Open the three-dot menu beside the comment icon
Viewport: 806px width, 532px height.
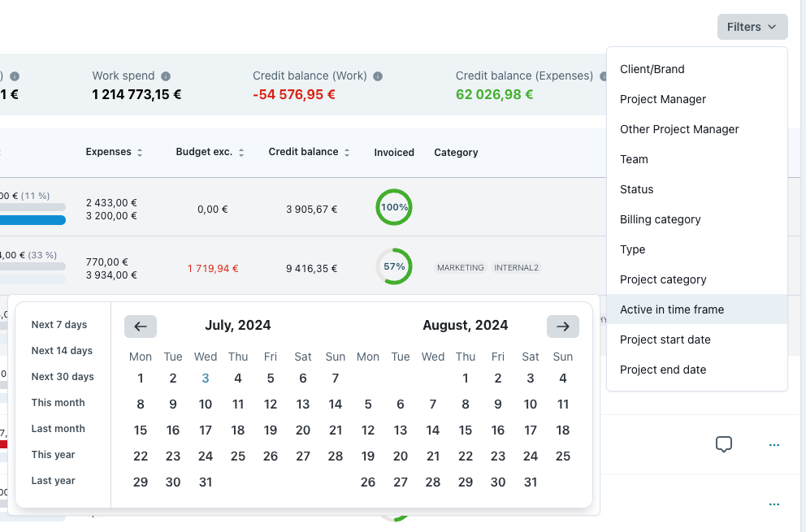tap(774, 445)
